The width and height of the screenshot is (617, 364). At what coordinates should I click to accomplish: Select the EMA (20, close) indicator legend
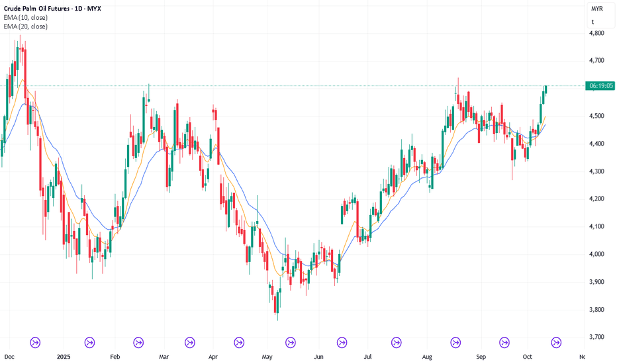point(25,26)
